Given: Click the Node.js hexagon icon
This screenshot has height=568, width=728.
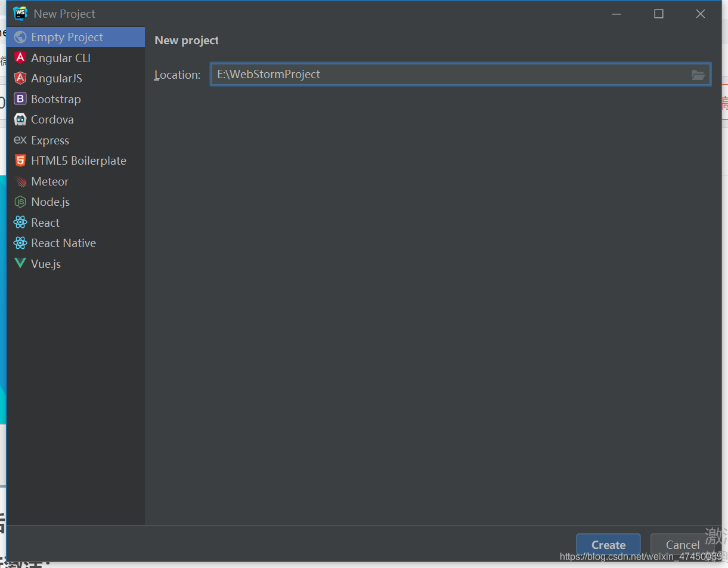Looking at the screenshot, I should [20, 202].
